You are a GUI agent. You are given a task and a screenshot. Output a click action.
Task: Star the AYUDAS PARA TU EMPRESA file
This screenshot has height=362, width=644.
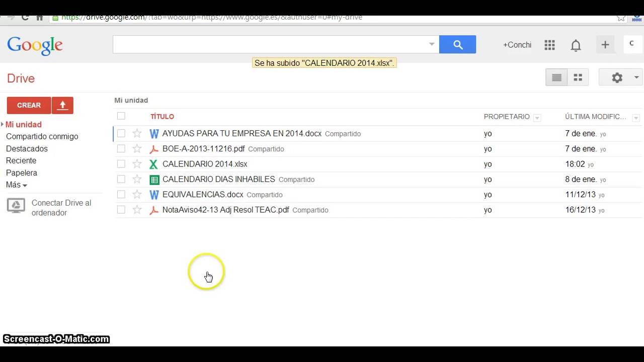coord(137,133)
